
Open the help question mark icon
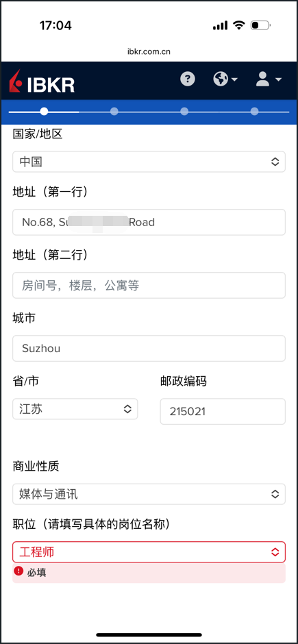click(x=188, y=79)
